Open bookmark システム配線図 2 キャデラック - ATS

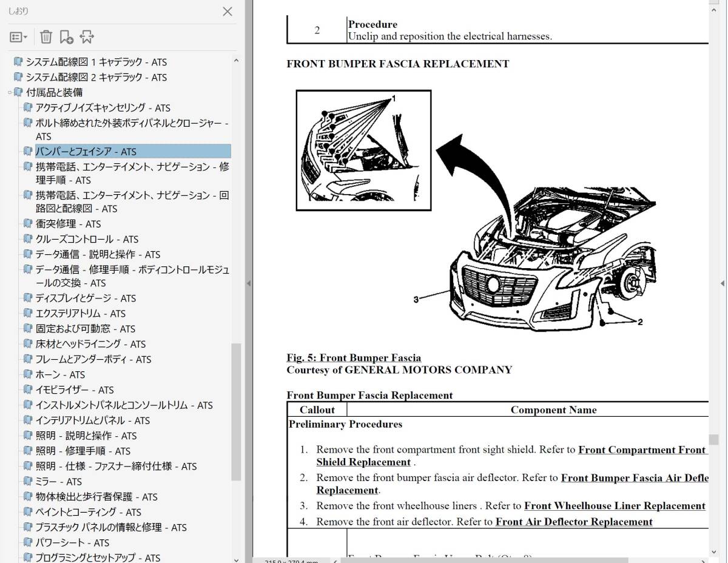[x=96, y=77]
